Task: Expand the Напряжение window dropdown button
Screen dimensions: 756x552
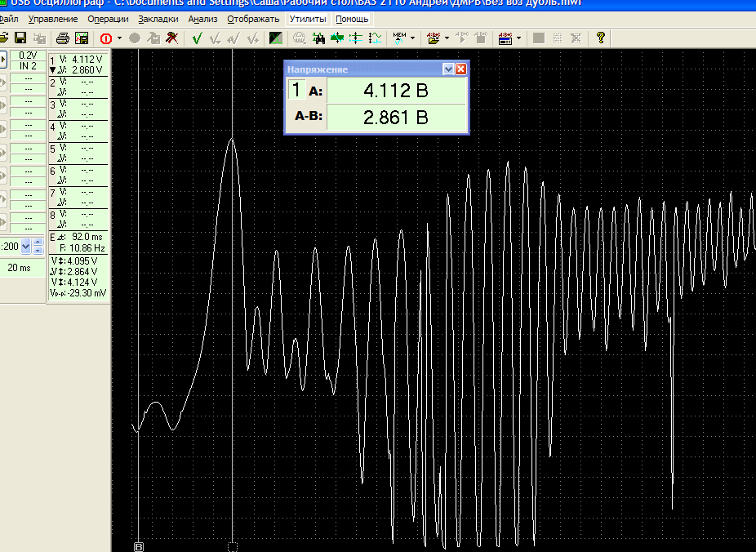Action: [448, 69]
